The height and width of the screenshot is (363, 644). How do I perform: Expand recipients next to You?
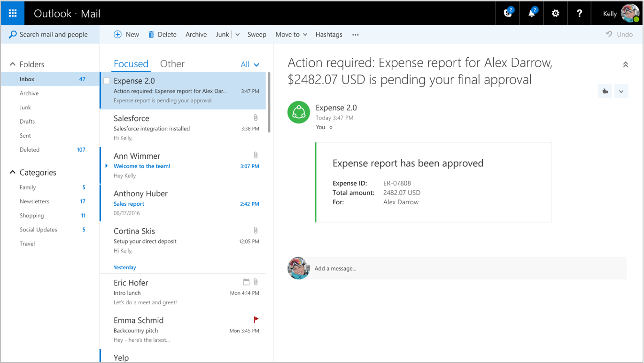tap(331, 127)
